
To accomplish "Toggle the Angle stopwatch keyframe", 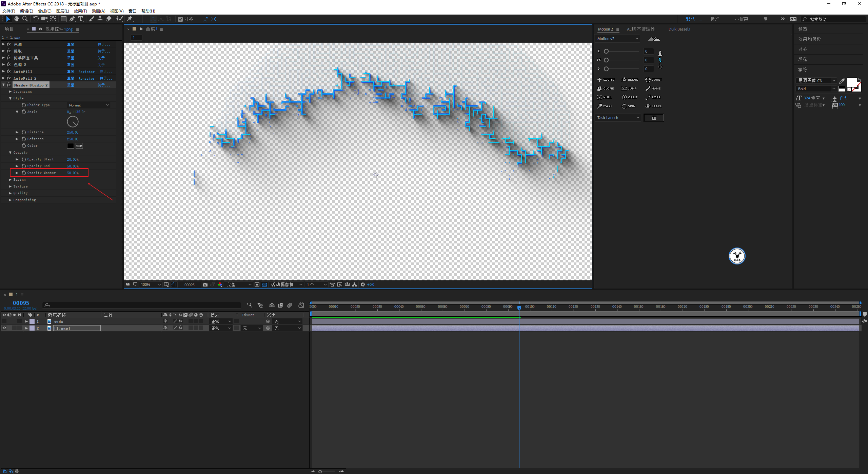I will 24,112.
